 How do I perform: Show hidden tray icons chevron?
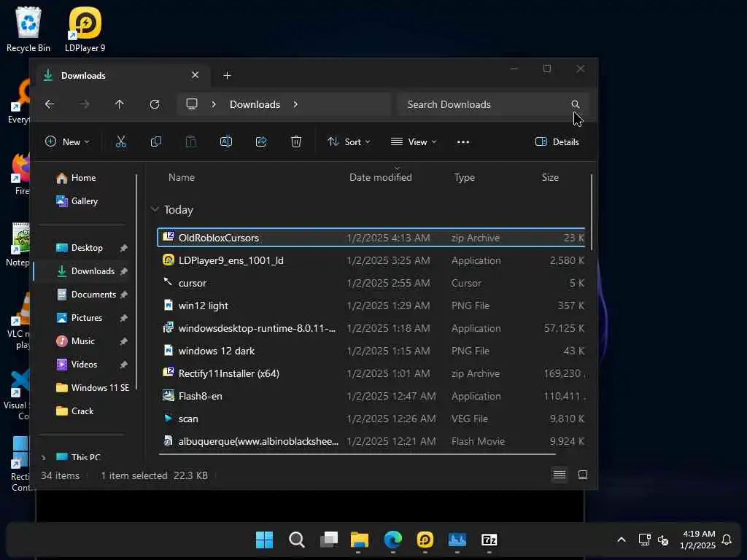tap(622, 540)
